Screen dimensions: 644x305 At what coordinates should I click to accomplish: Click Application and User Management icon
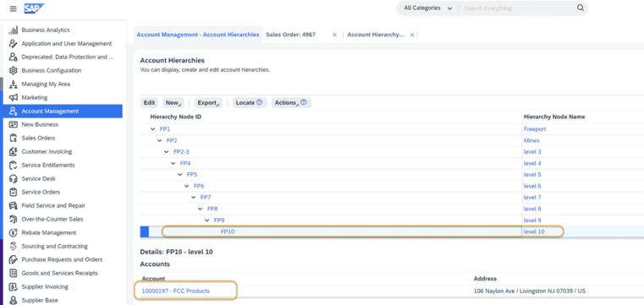(14, 43)
